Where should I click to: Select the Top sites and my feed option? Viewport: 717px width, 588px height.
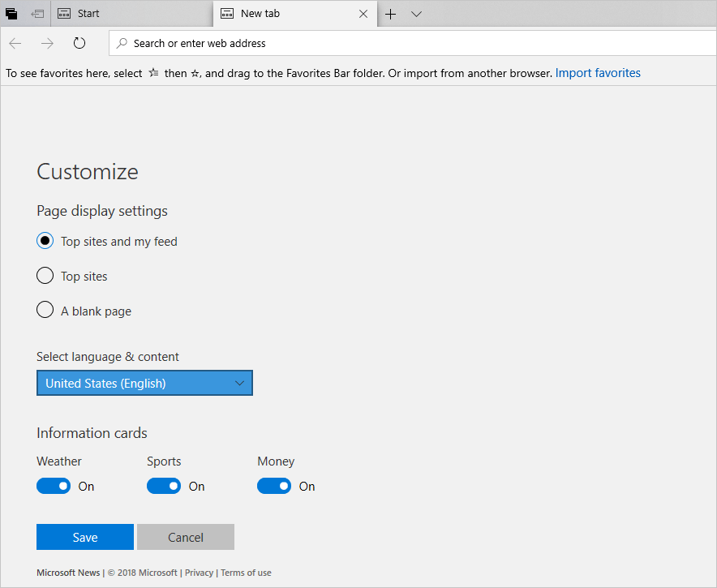click(x=45, y=241)
